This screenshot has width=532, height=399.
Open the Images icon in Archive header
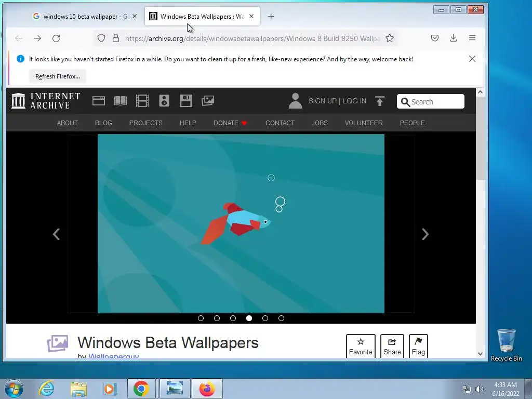208,101
